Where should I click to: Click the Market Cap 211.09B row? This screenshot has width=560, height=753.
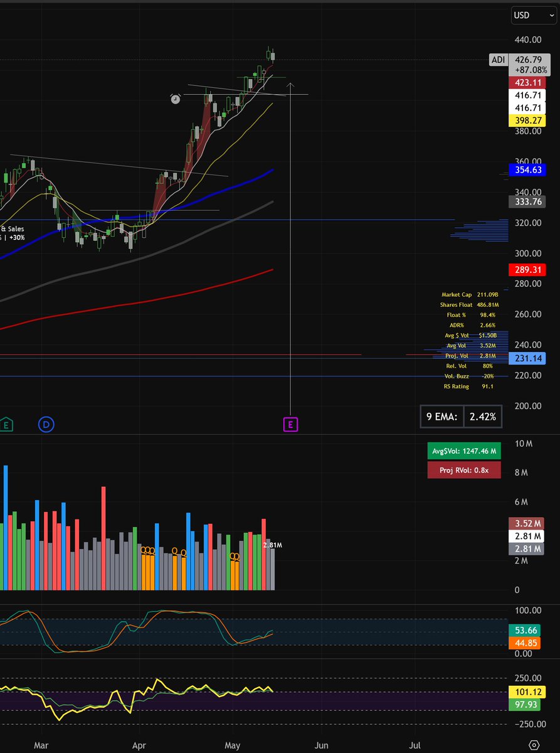click(468, 294)
